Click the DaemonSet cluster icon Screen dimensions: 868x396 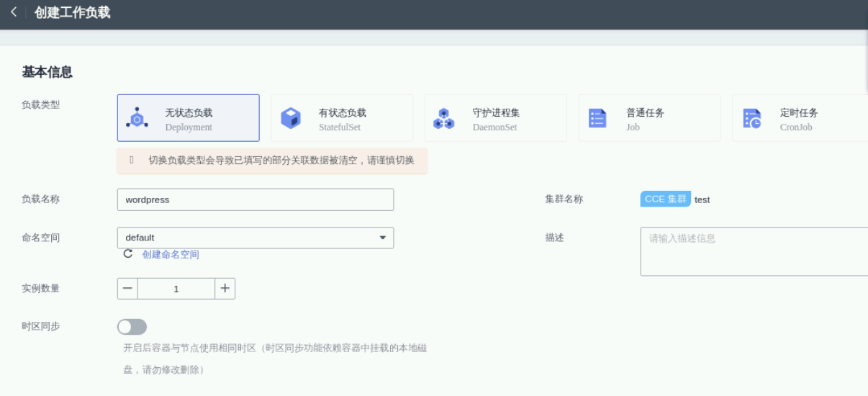click(x=444, y=118)
